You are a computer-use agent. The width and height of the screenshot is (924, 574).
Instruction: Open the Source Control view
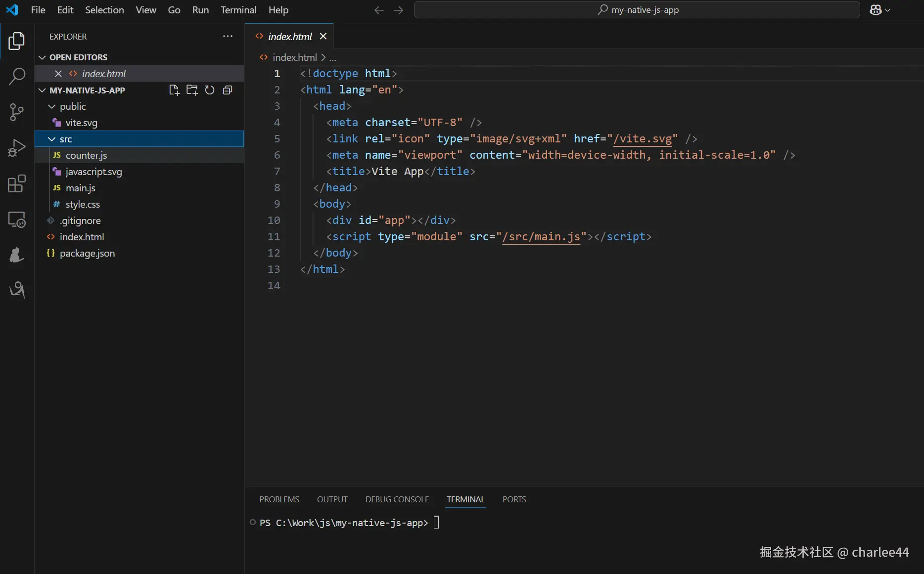click(17, 112)
